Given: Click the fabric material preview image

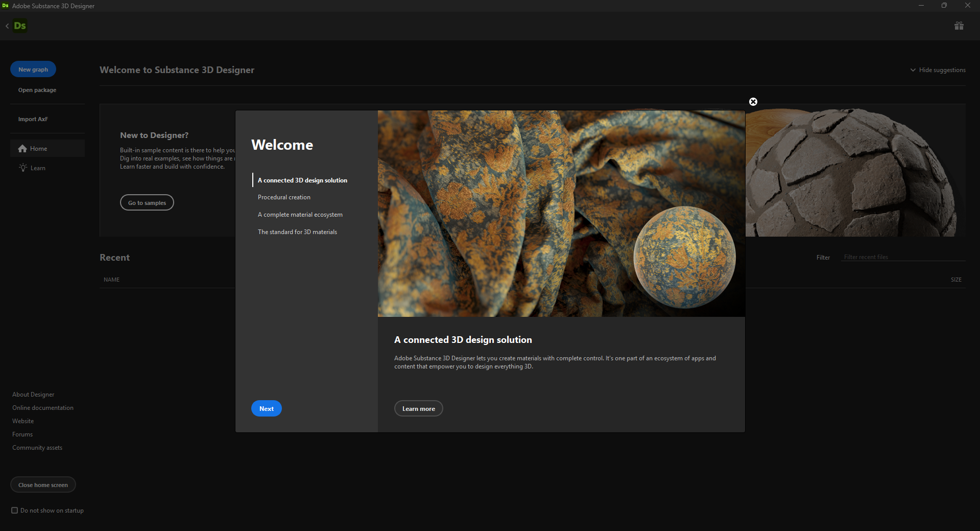Looking at the screenshot, I should (x=561, y=214).
